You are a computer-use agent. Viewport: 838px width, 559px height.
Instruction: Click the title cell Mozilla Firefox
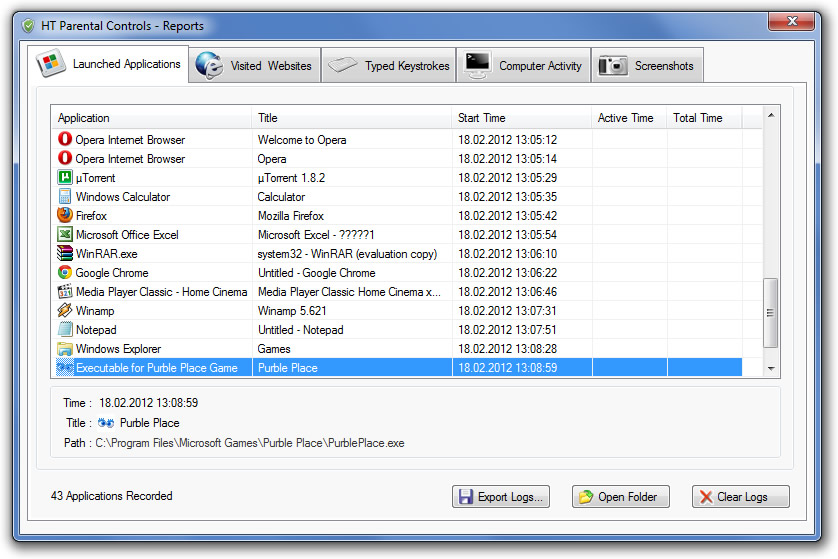(291, 216)
